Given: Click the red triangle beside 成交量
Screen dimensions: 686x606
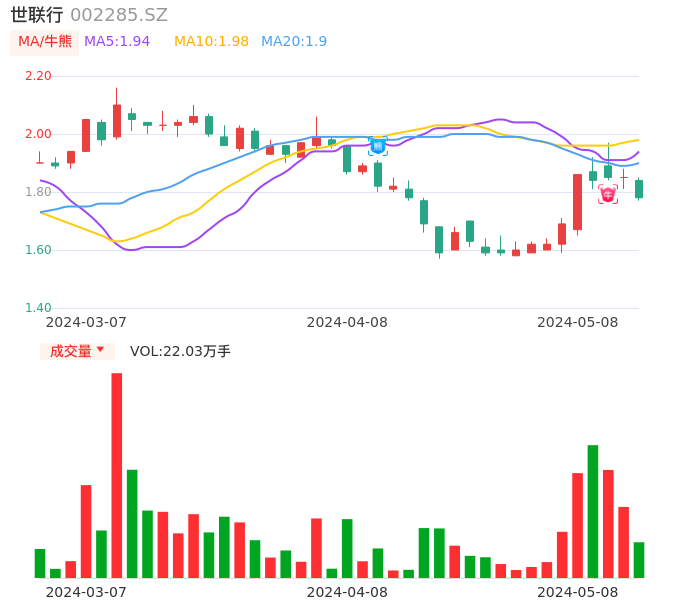Looking at the screenshot, I should (x=100, y=350).
